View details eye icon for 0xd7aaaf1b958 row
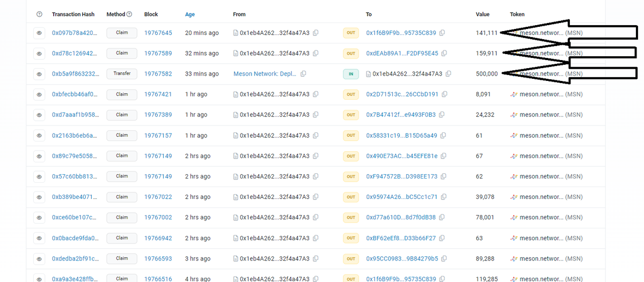The width and height of the screenshot is (644, 282). (x=39, y=115)
